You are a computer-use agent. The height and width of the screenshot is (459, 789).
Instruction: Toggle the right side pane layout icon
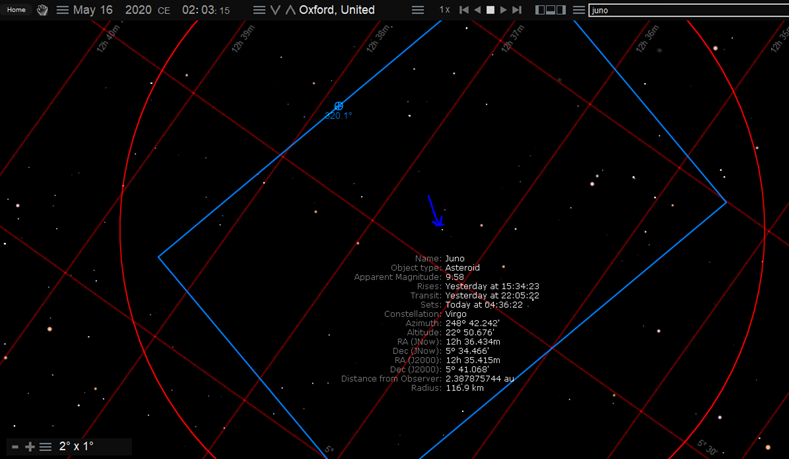coord(561,10)
